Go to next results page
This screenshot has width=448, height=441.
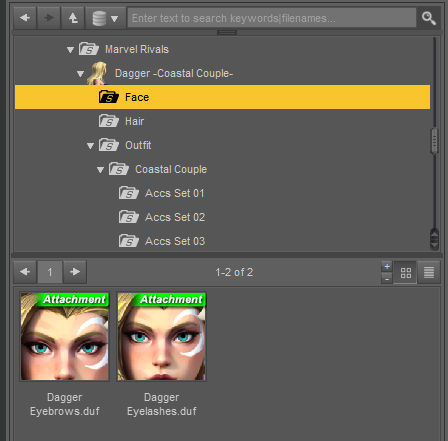pyautogui.click(x=75, y=272)
